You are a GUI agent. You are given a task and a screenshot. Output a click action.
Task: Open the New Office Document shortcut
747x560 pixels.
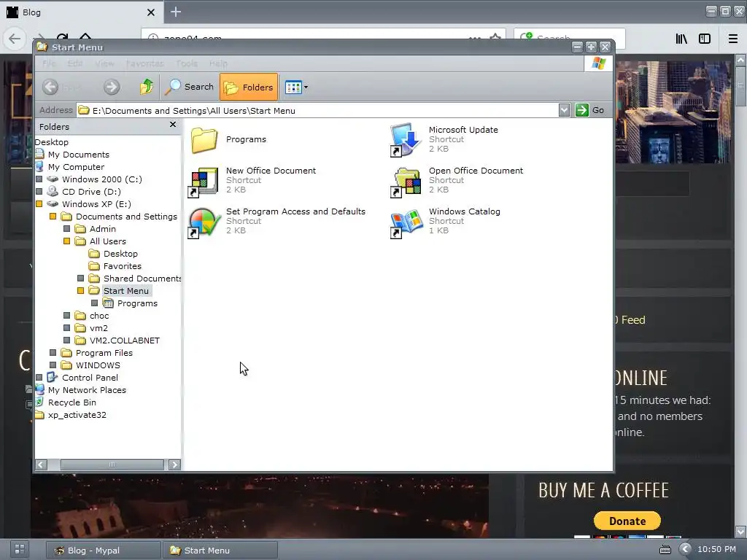coord(252,181)
